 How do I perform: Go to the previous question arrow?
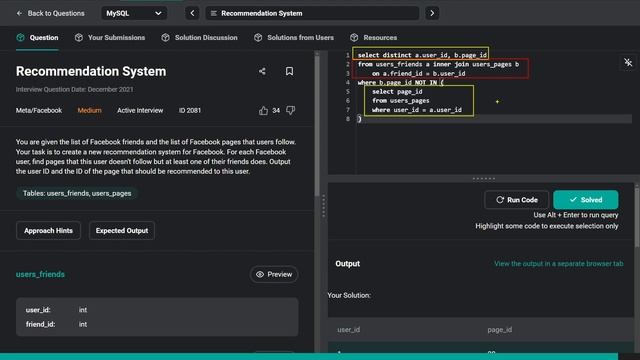coord(192,13)
